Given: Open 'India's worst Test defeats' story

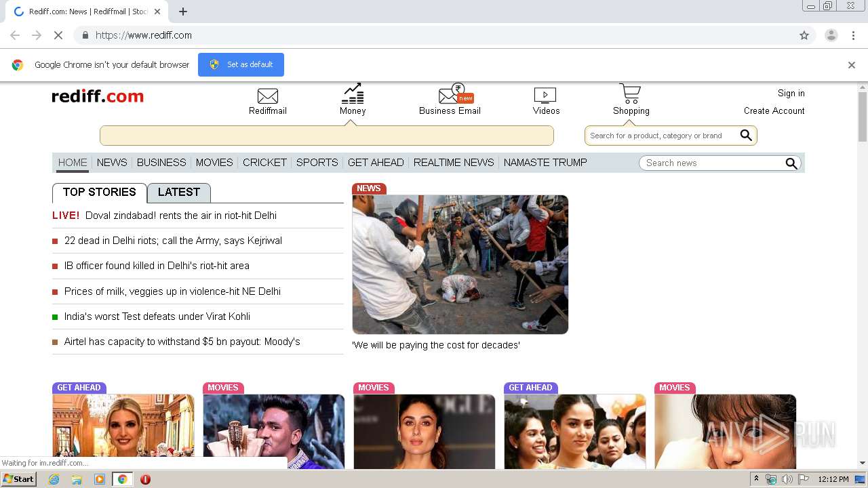Looking at the screenshot, I should (157, 317).
